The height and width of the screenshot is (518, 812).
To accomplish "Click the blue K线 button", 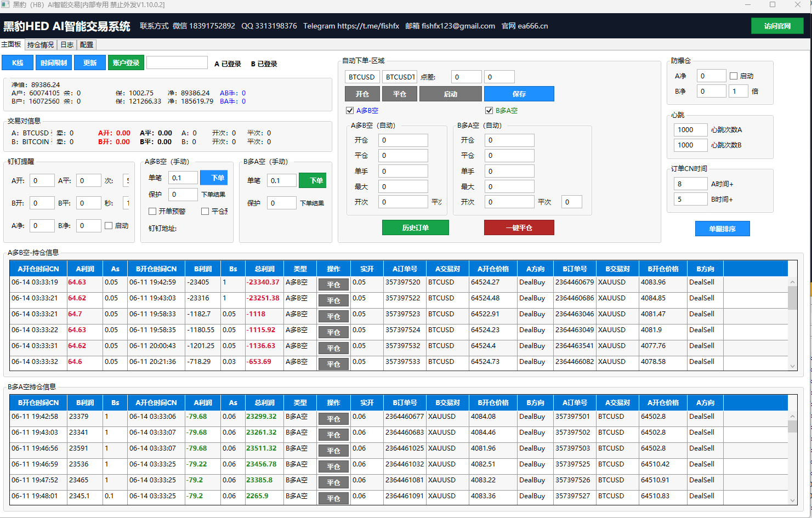I will (18, 63).
